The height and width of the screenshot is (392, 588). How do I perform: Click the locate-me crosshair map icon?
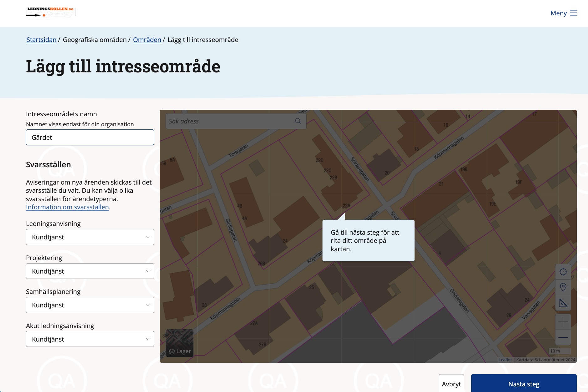coord(563,272)
